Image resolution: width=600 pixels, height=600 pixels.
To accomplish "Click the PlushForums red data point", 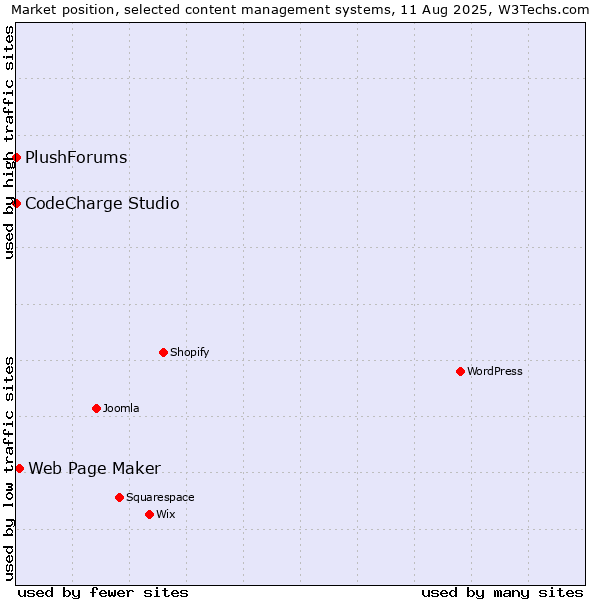I will coord(16,157).
